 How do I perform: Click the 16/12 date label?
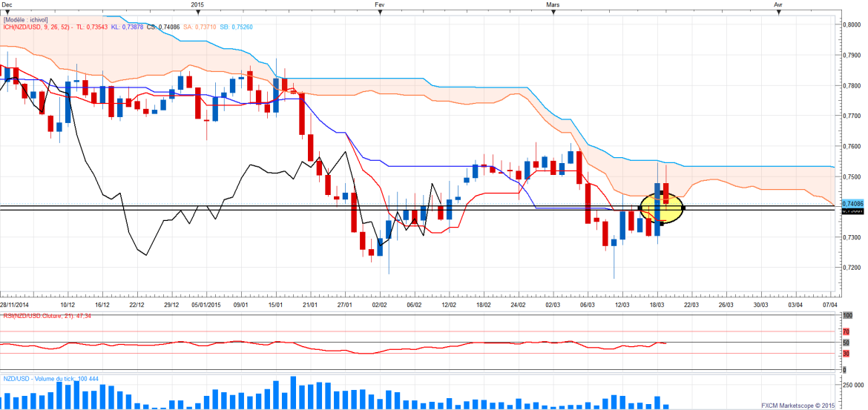tap(102, 305)
